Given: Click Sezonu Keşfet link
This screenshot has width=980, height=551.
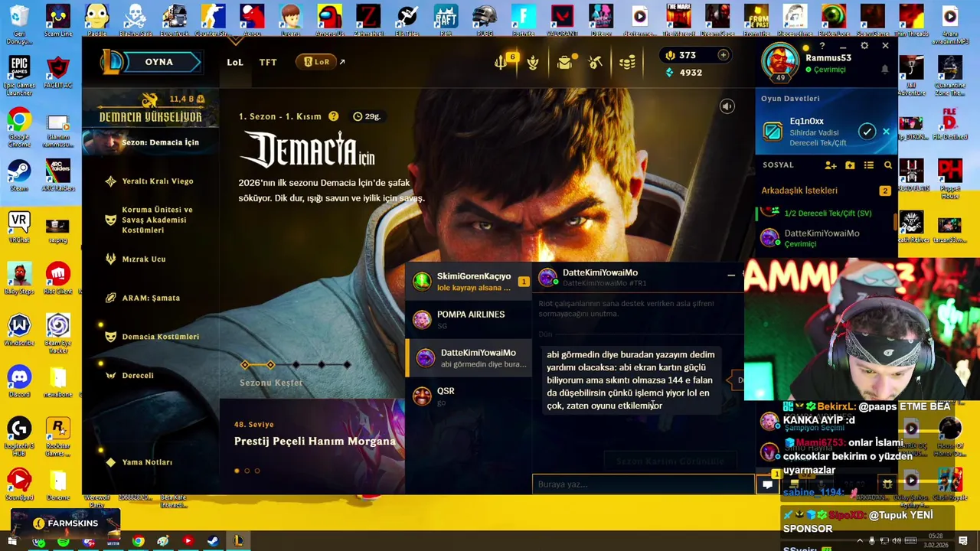Looking at the screenshot, I should (271, 383).
